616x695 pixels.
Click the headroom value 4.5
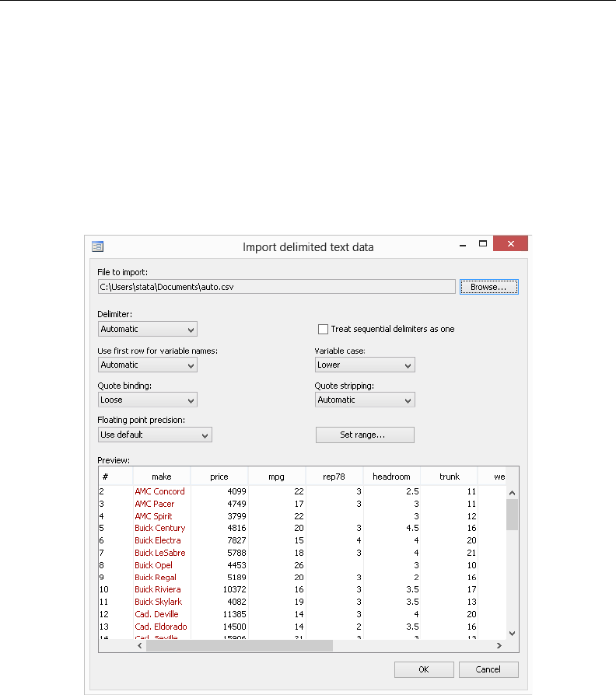pyautogui.click(x=412, y=528)
